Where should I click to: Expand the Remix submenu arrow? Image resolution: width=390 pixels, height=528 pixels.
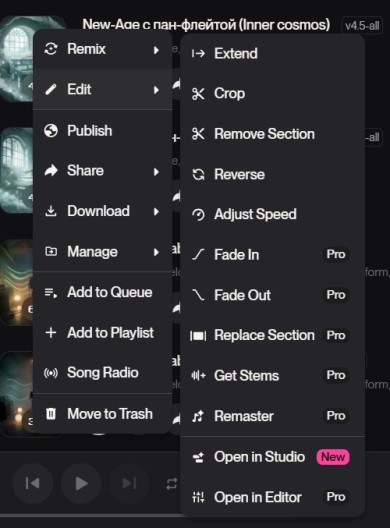pos(156,50)
